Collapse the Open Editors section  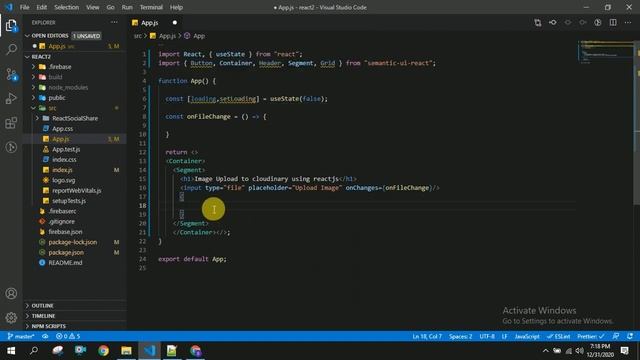pos(27,36)
